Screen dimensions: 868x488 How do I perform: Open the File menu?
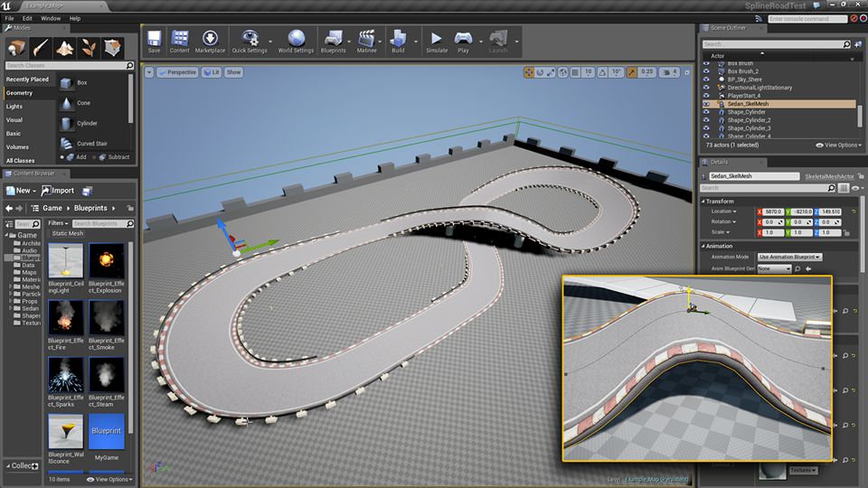pos(9,18)
